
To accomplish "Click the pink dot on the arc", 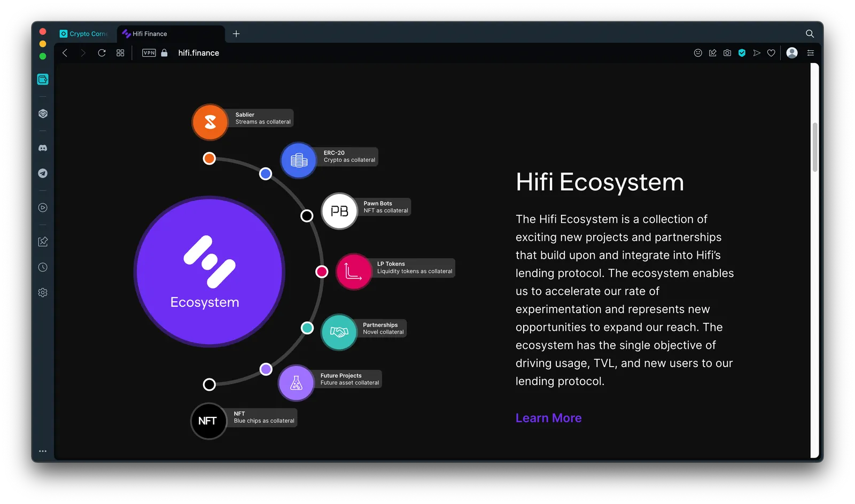I will [x=322, y=272].
